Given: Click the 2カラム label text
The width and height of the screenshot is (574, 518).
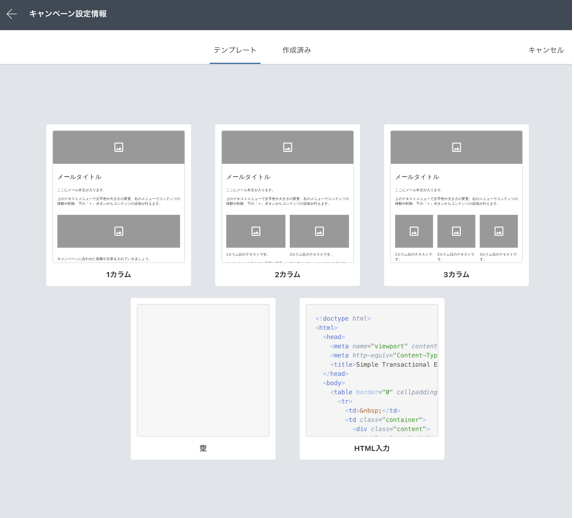Looking at the screenshot, I should (287, 275).
